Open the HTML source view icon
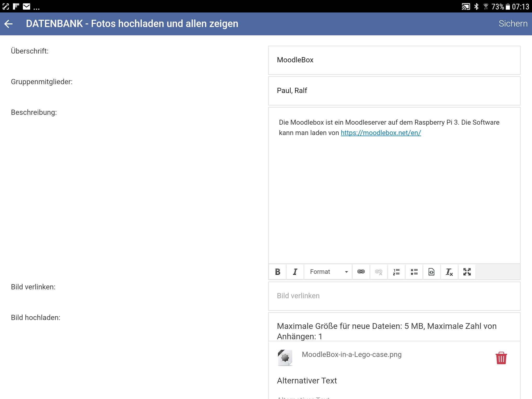Image resolution: width=532 pixels, height=399 pixels. (431, 272)
